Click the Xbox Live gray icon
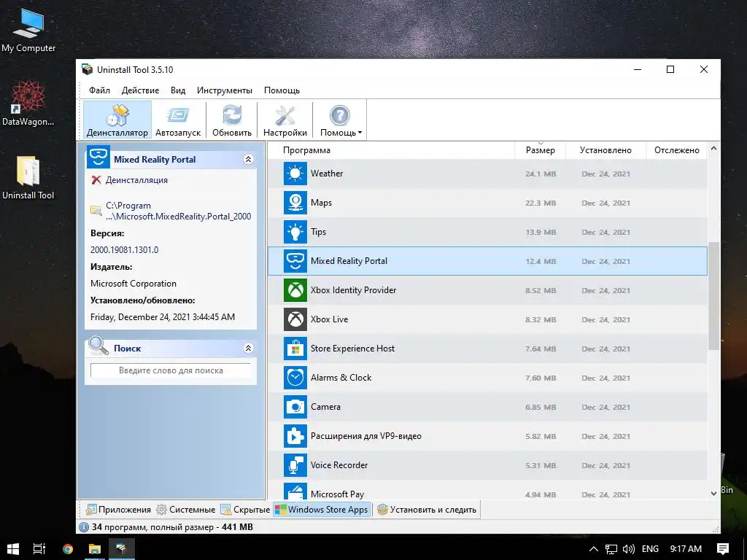The height and width of the screenshot is (560, 747). (295, 319)
